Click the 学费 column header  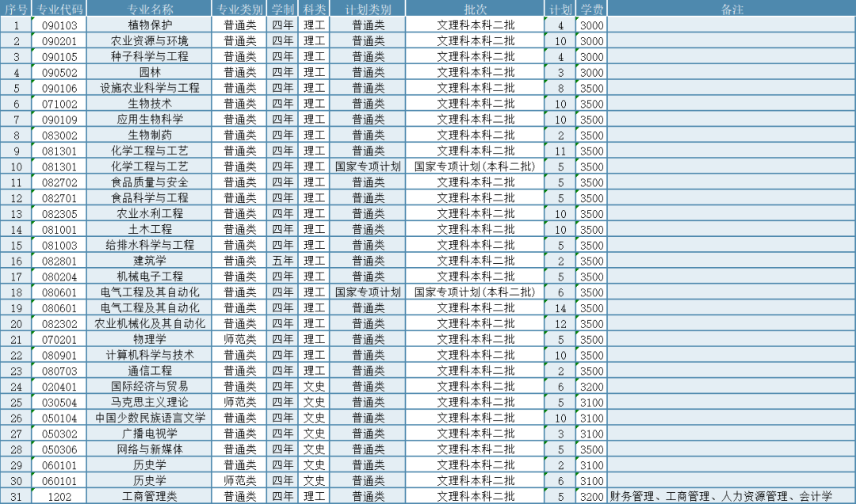tap(591, 9)
